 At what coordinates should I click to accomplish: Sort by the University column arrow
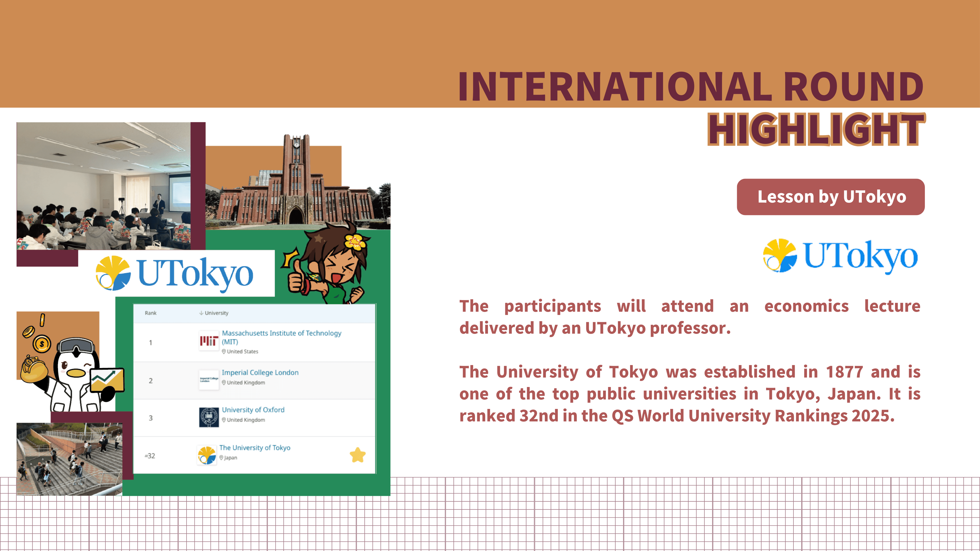tap(201, 313)
